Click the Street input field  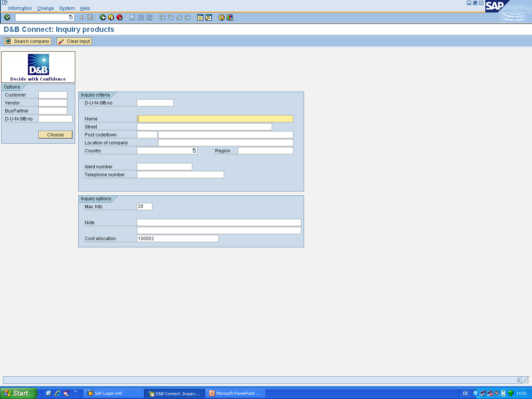coord(204,127)
